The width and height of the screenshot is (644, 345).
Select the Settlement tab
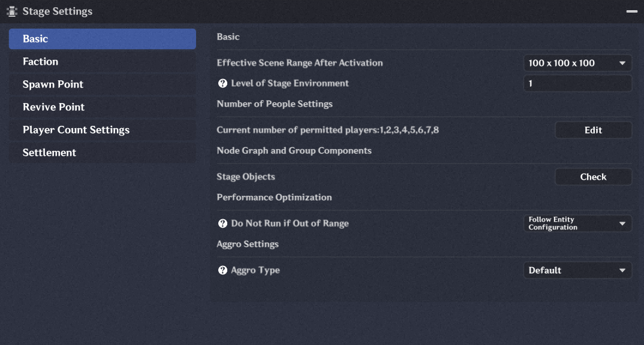[102, 153]
